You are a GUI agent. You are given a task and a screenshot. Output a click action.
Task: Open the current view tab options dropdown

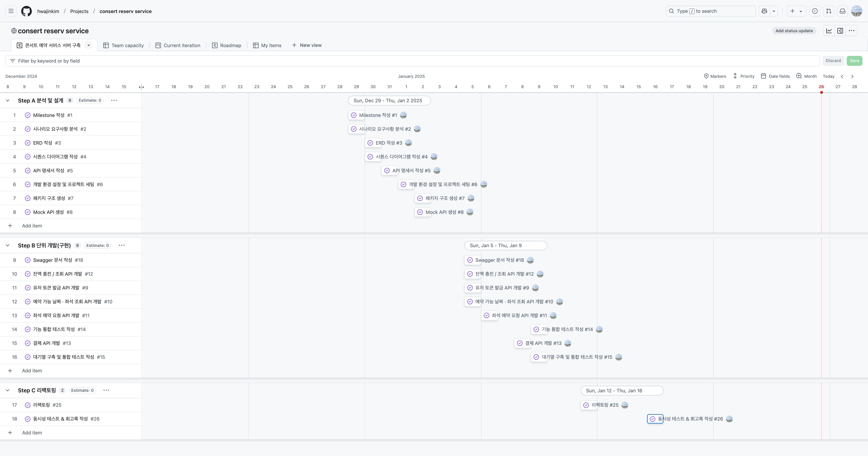[89, 45]
